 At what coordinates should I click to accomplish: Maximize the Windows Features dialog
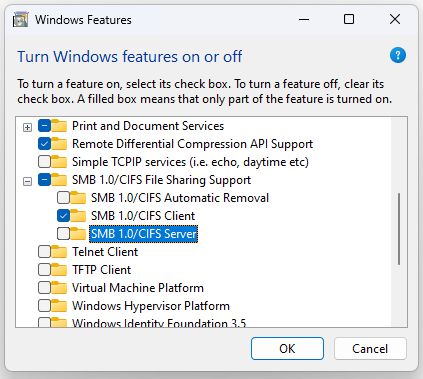(x=349, y=19)
